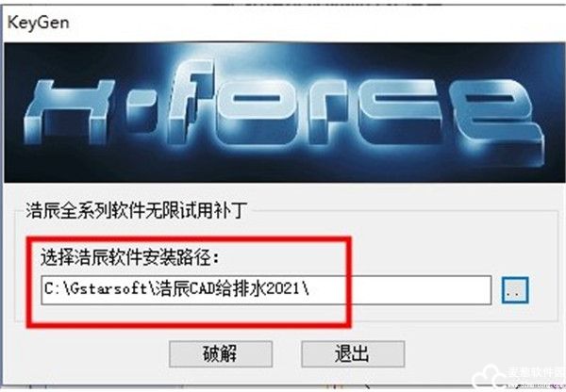Place cursor on "Gstarsoft" in the path
The height and width of the screenshot is (392, 566).
(x=108, y=289)
